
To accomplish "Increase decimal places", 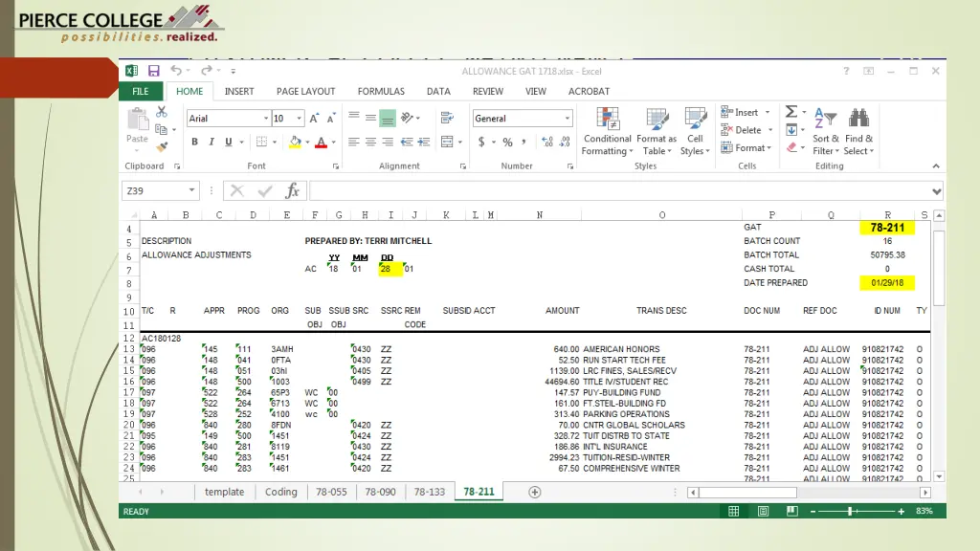I will (x=547, y=142).
